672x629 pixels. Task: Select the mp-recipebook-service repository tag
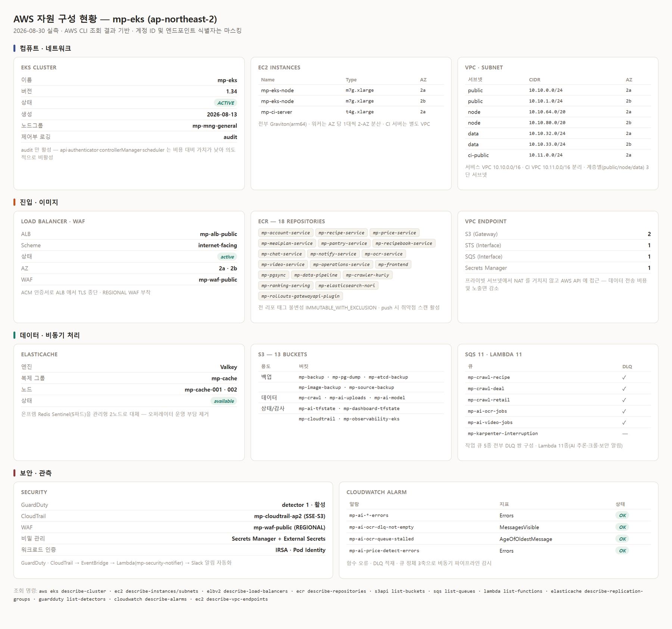[x=404, y=243]
